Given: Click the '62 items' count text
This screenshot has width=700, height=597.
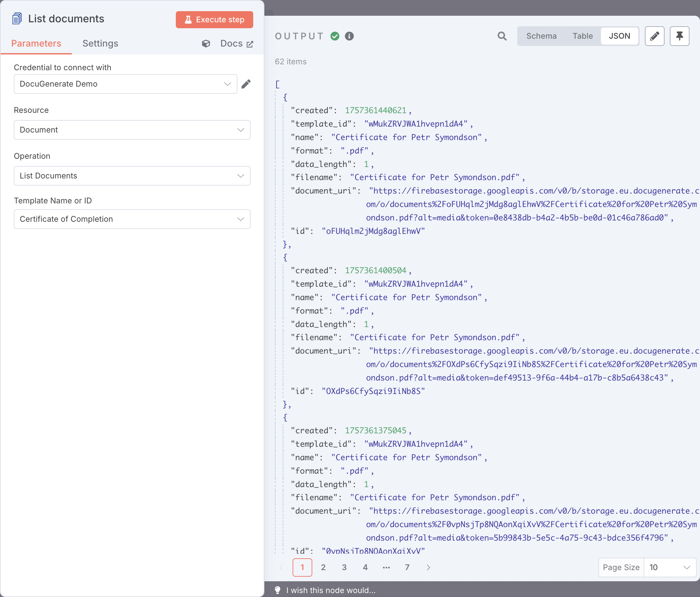Looking at the screenshot, I should [291, 61].
